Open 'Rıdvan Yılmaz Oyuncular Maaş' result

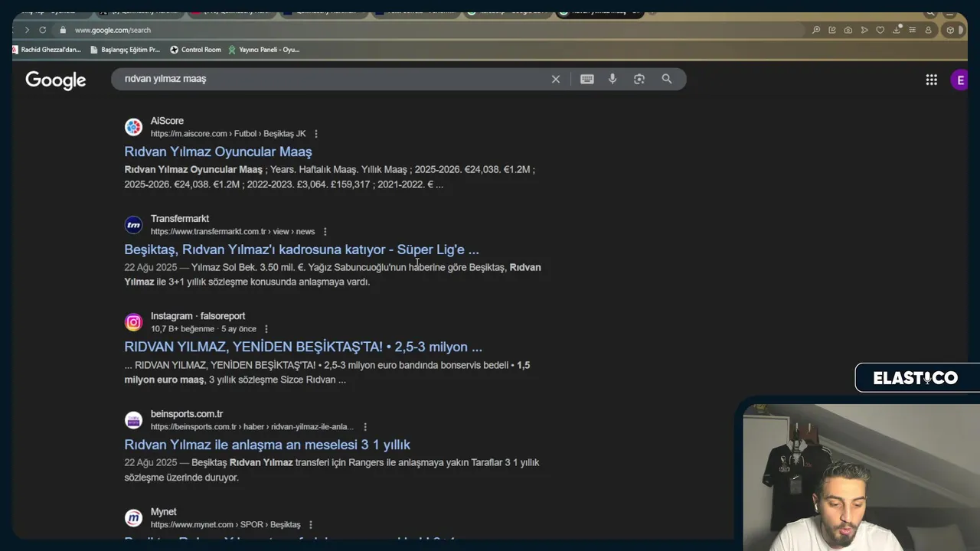[x=218, y=152]
